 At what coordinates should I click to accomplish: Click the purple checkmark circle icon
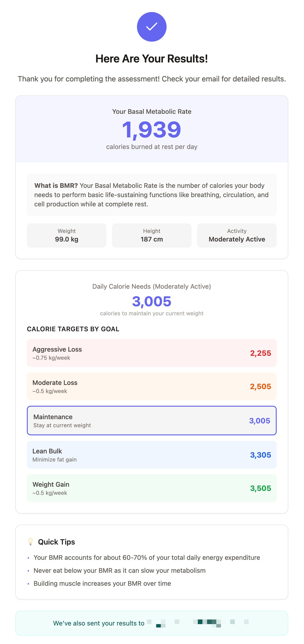coord(152,27)
